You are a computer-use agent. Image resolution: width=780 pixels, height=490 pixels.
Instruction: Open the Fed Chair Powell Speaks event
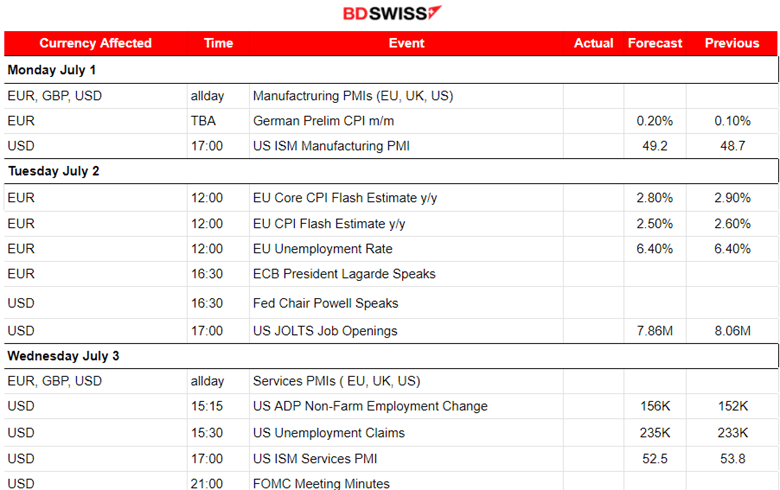(325, 303)
